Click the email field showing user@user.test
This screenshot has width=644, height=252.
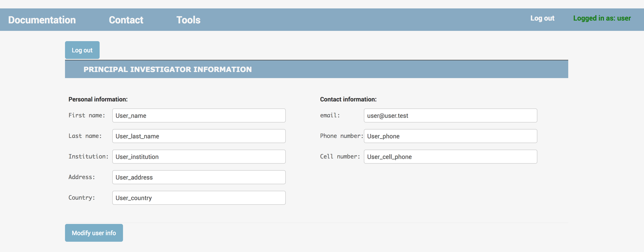450,115
